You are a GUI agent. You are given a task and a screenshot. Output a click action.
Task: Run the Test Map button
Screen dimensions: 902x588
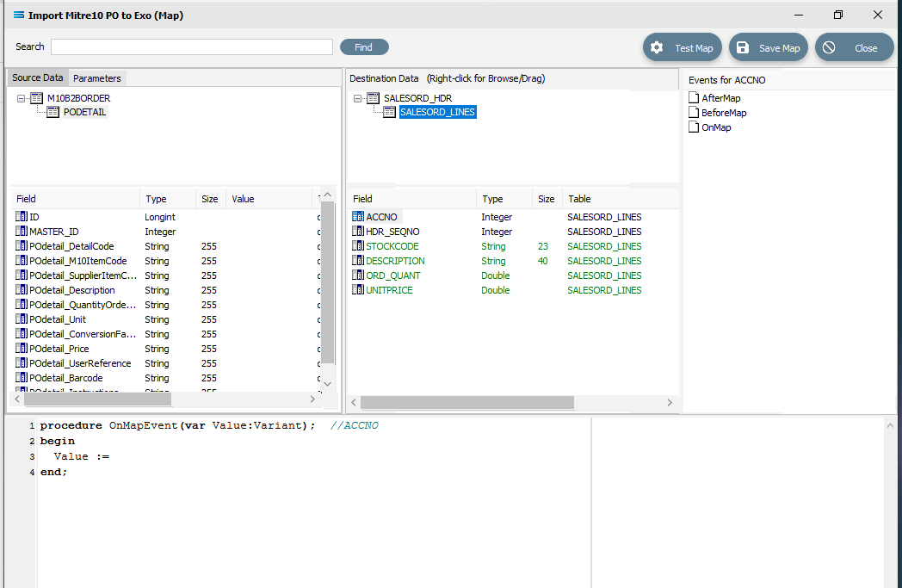[683, 47]
